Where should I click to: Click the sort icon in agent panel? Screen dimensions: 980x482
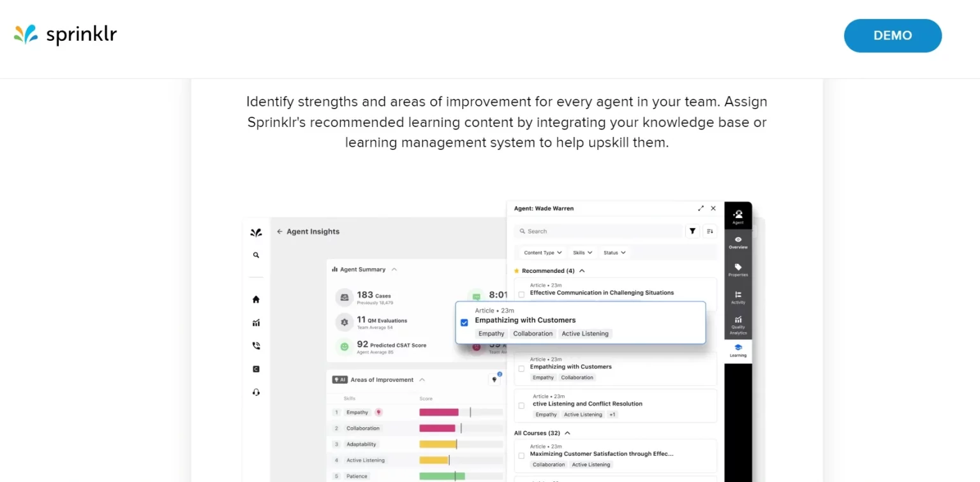coord(709,231)
